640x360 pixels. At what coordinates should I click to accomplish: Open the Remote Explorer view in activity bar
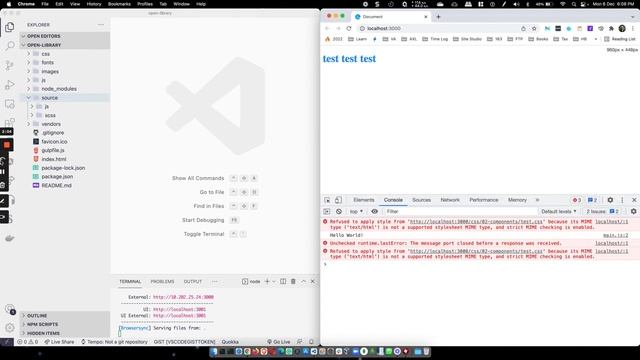(10, 104)
